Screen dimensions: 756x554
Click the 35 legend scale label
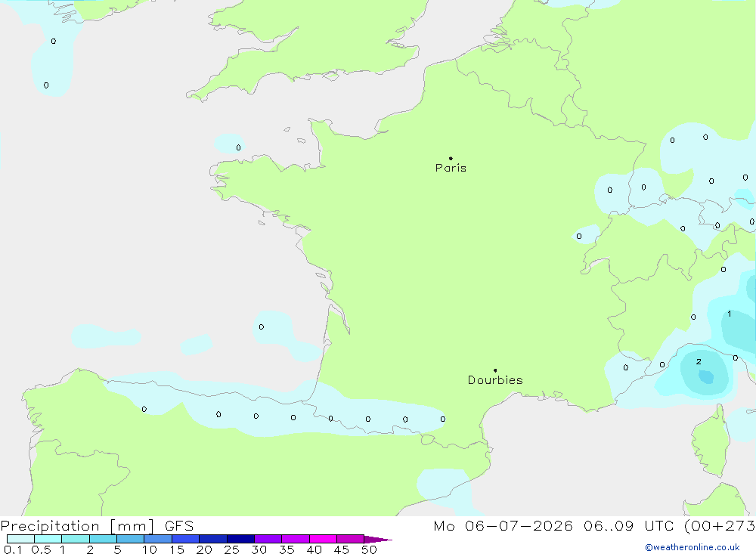[x=287, y=549]
